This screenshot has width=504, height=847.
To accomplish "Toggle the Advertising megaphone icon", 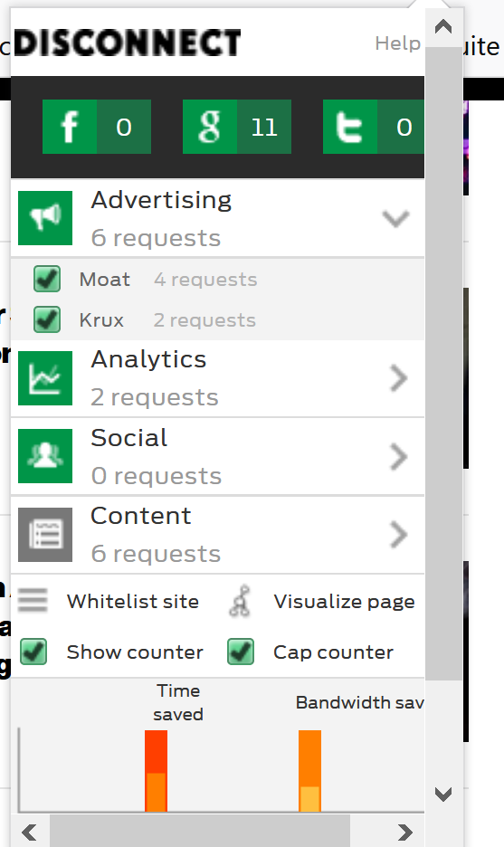I will coord(45,218).
